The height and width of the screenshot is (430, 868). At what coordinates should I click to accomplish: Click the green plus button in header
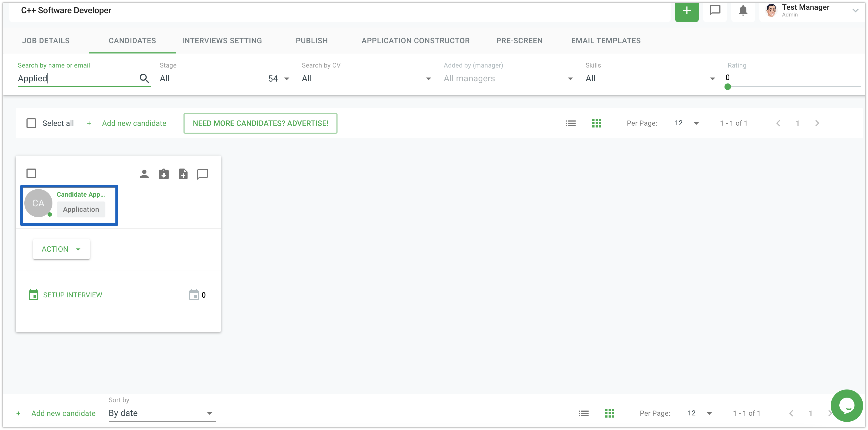(686, 11)
